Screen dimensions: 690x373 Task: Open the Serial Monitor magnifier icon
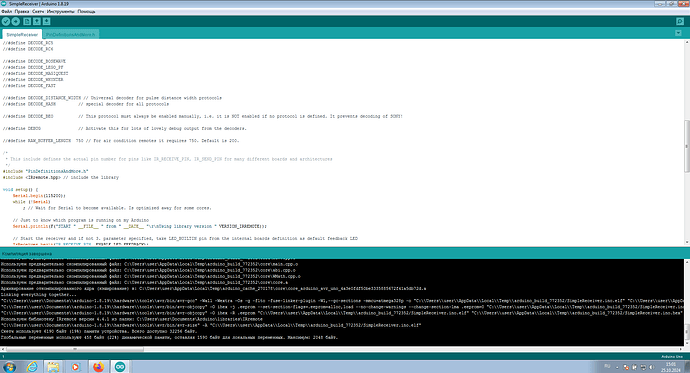[680, 21]
